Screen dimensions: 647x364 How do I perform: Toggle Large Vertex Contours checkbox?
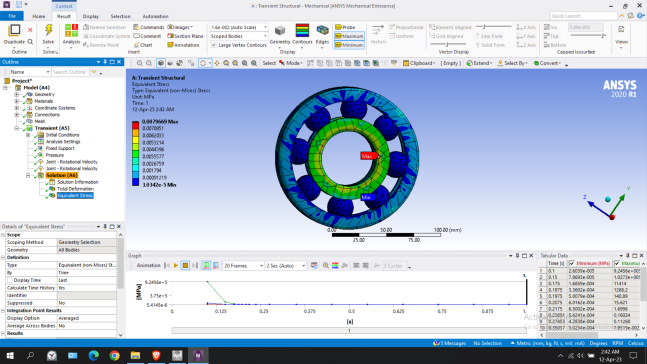pos(214,45)
